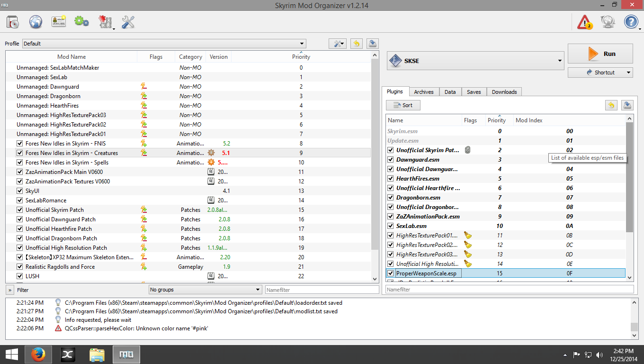Disable the SkyUI mod checkbox
The image size is (644, 364).
20,191
